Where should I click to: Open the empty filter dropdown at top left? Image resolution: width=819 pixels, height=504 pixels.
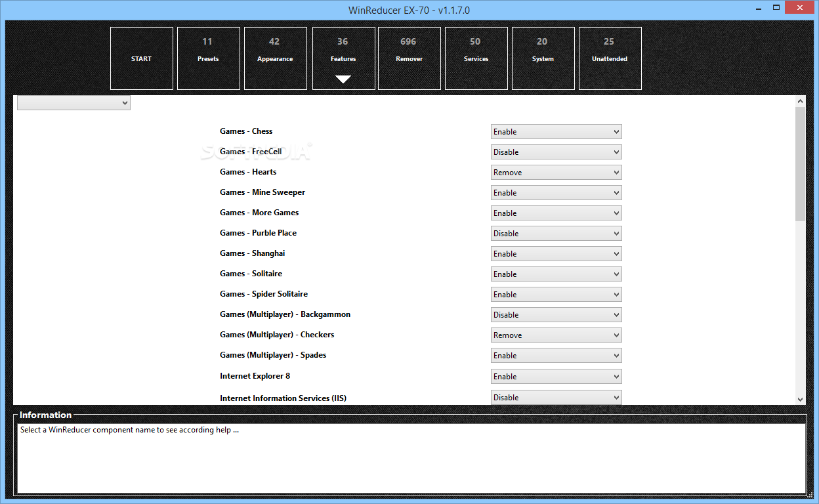point(73,103)
